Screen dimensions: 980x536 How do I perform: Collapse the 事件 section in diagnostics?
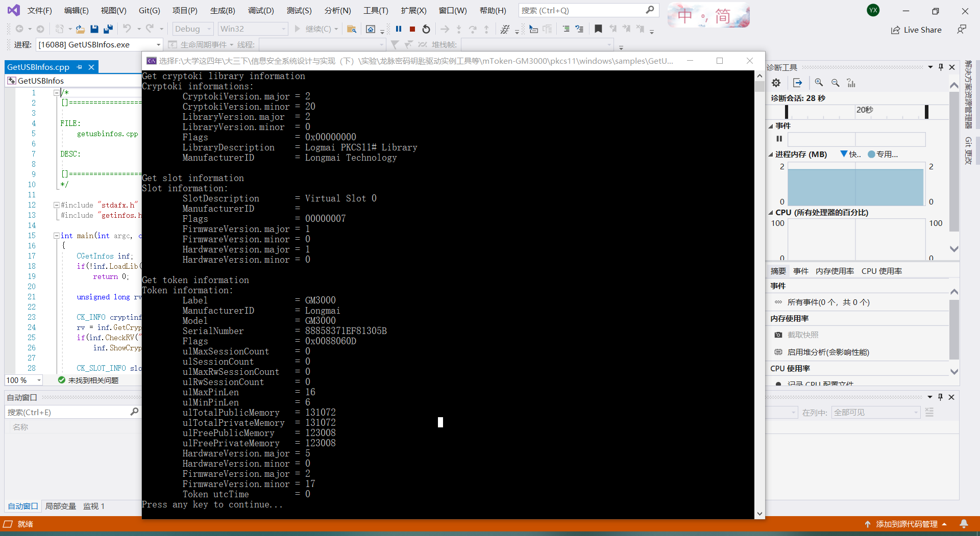pos(771,126)
